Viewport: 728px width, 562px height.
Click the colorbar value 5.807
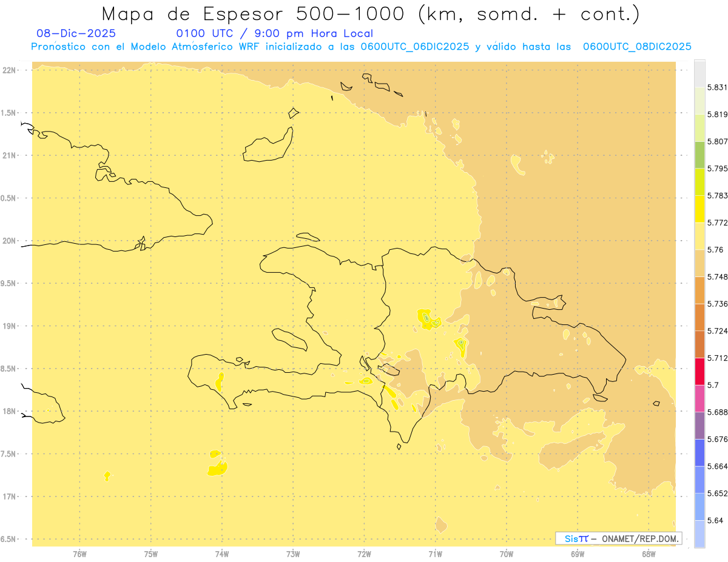click(x=717, y=141)
